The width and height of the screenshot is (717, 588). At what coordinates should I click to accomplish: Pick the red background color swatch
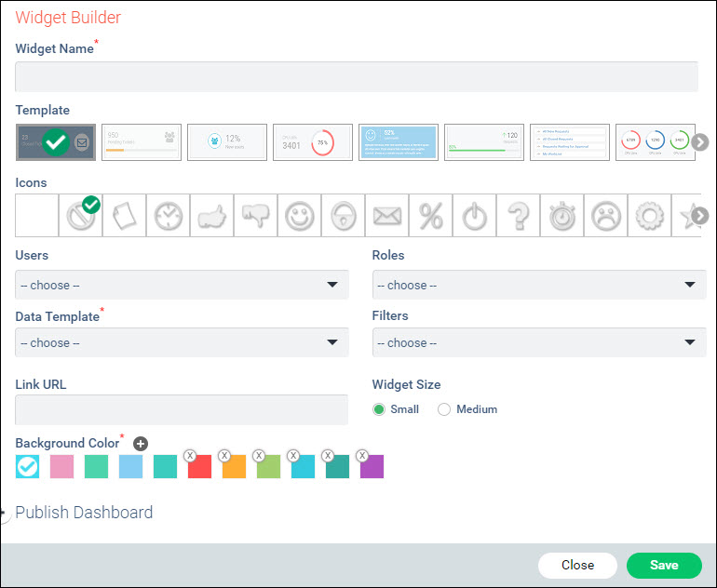(x=200, y=466)
